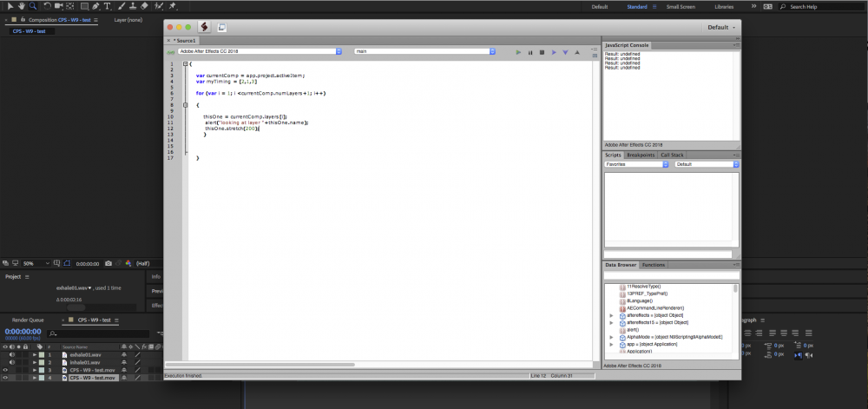
Task: Select the Rotation tool in After Effects
Action: click(47, 6)
